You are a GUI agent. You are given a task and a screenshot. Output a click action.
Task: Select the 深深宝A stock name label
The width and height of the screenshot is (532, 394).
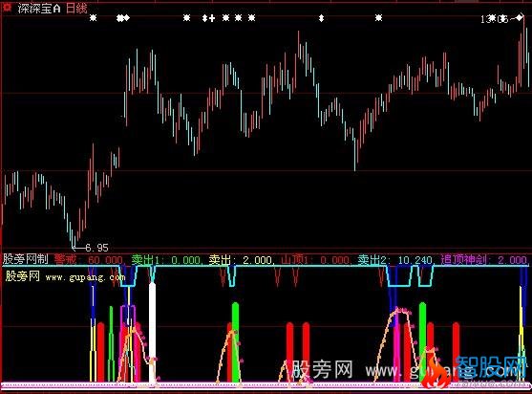(39, 9)
